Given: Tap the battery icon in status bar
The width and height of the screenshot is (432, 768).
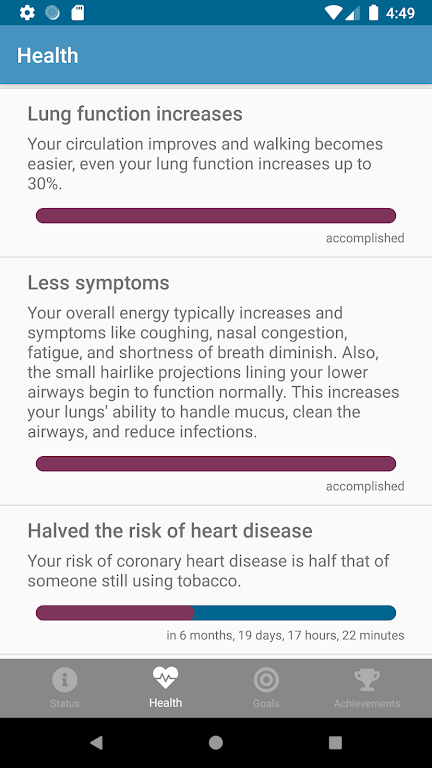Looking at the screenshot, I should click(373, 13).
